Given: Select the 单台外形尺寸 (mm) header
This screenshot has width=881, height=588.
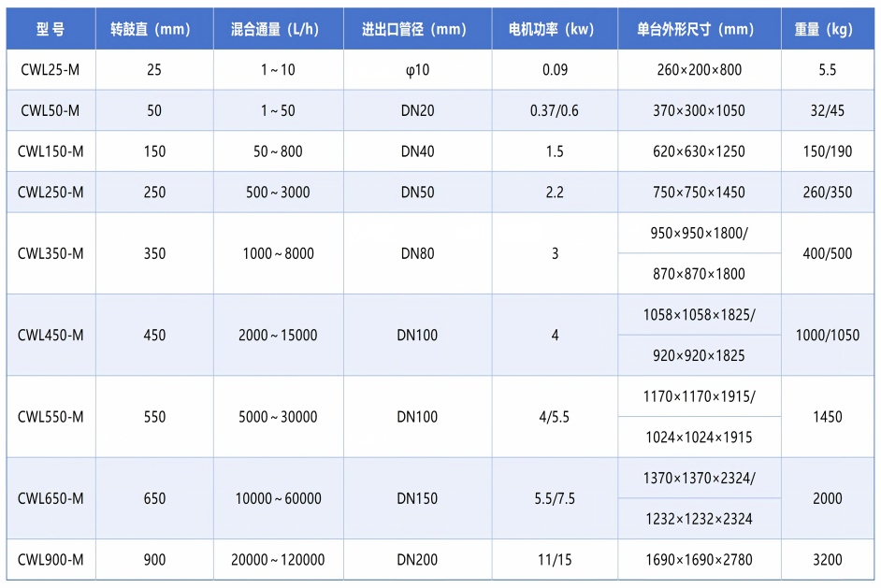Looking at the screenshot, I should tap(699, 29).
